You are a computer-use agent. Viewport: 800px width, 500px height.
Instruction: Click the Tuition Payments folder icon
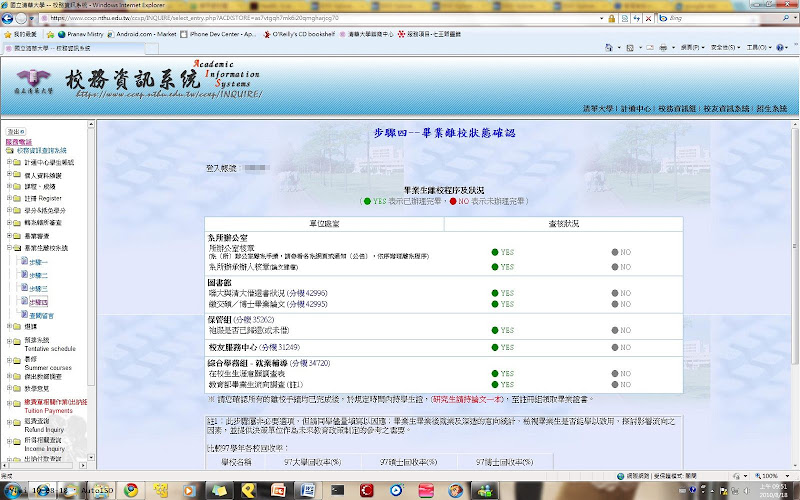pyautogui.click(x=19, y=403)
